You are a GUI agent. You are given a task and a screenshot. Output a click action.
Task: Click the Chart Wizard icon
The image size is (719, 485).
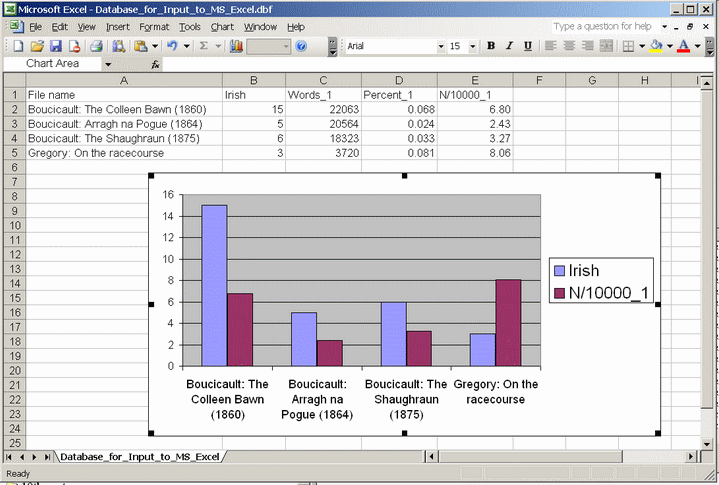click(236, 46)
